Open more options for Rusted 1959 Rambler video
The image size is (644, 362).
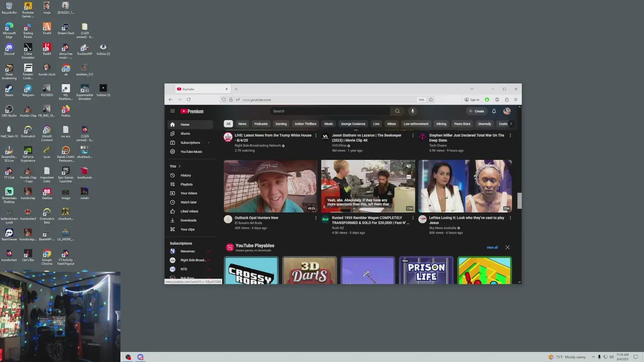point(413,218)
